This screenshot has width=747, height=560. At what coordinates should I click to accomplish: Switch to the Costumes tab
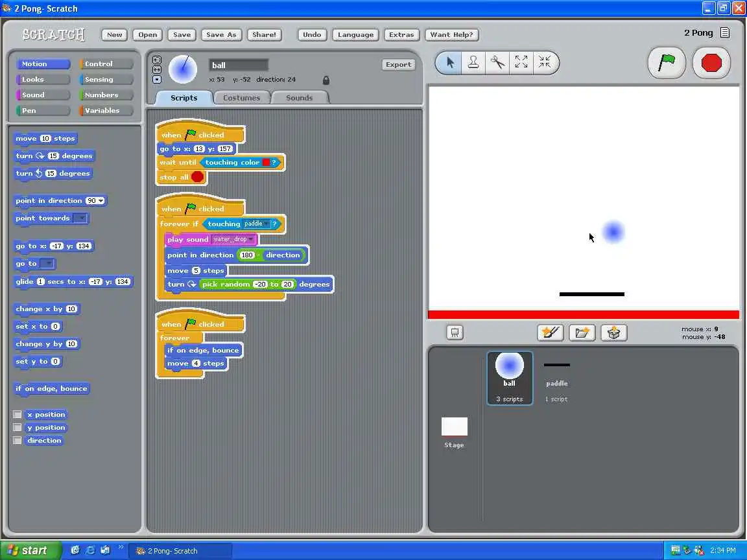241,98
